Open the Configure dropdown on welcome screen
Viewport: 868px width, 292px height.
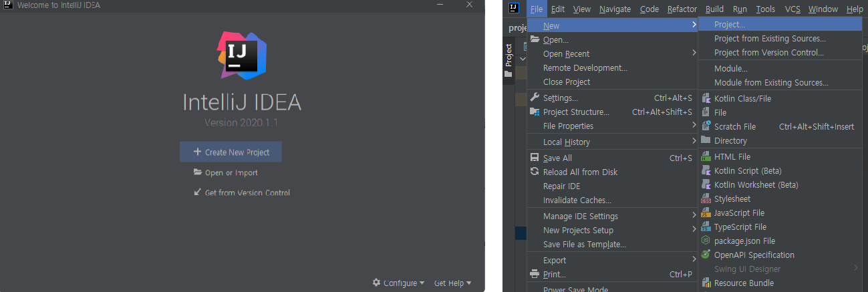point(399,283)
